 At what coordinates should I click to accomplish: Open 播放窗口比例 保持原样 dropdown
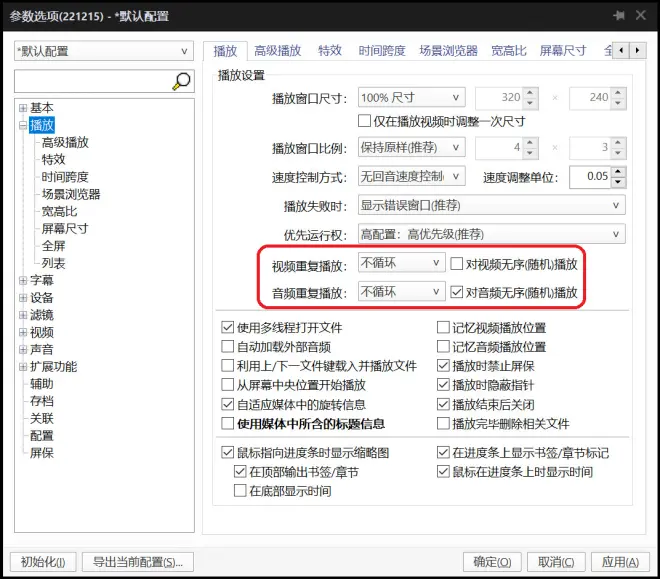411,147
